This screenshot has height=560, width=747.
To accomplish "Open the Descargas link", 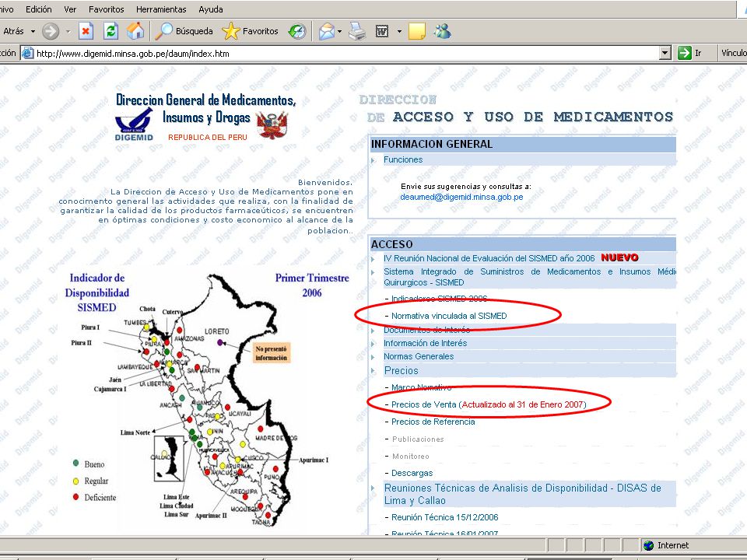I will pyautogui.click(x=412, y=473).
